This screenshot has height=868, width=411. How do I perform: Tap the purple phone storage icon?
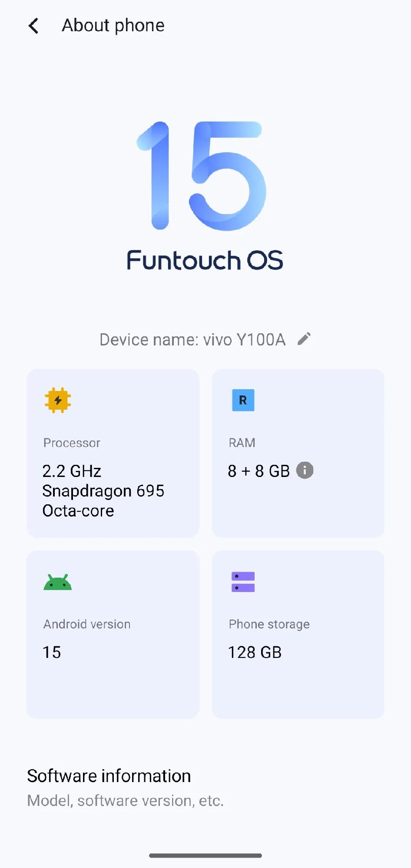point(243,582)
